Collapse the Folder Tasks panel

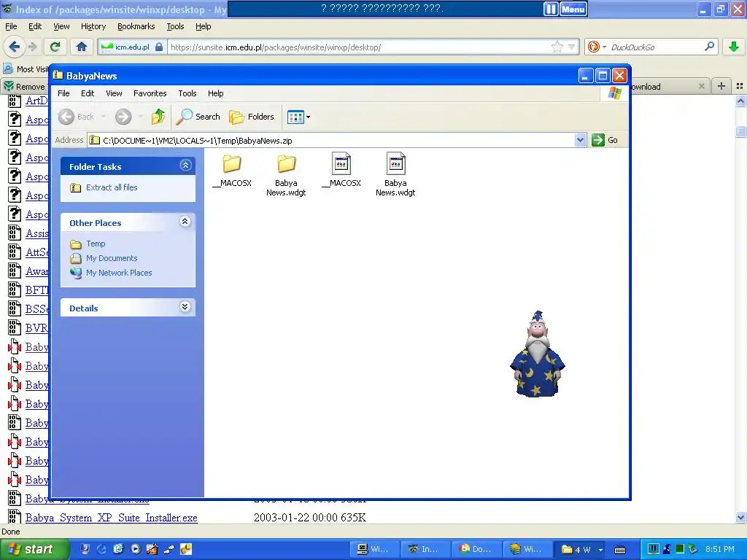pyautogui.click(x=185, y=166)
